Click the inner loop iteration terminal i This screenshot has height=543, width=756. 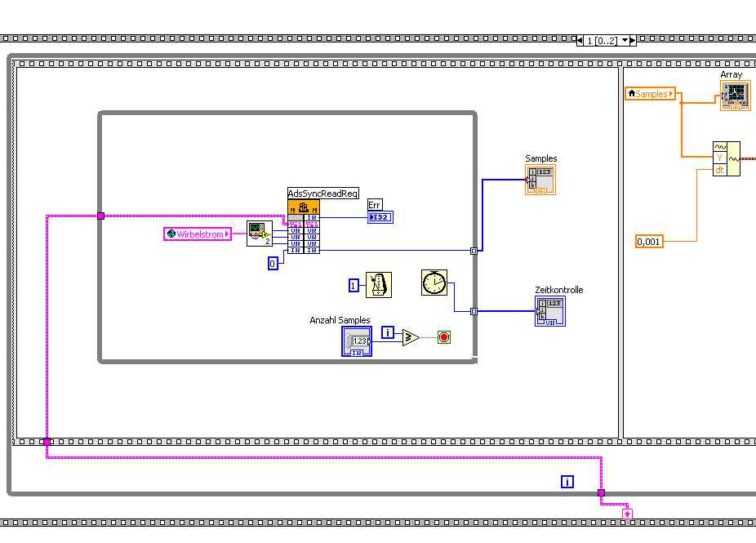click(x=388, y=332)
